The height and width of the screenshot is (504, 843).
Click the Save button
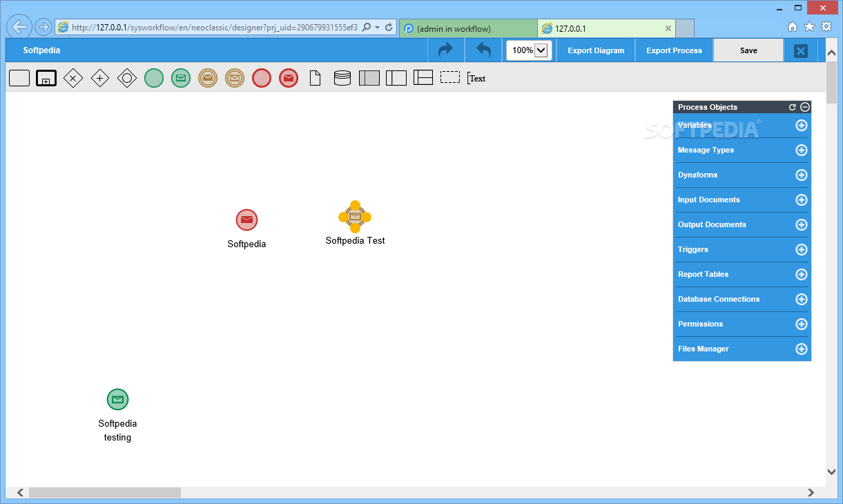coord(748,50)
